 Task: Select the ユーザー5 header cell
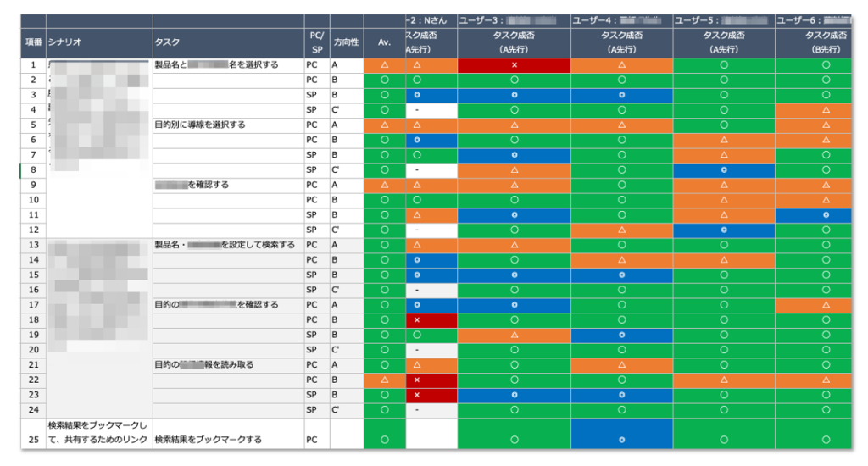[x=723, y=19]
